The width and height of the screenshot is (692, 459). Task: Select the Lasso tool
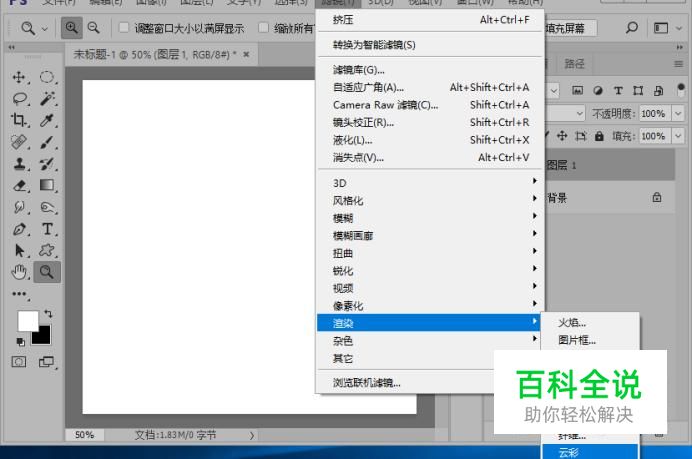point(20,98)
